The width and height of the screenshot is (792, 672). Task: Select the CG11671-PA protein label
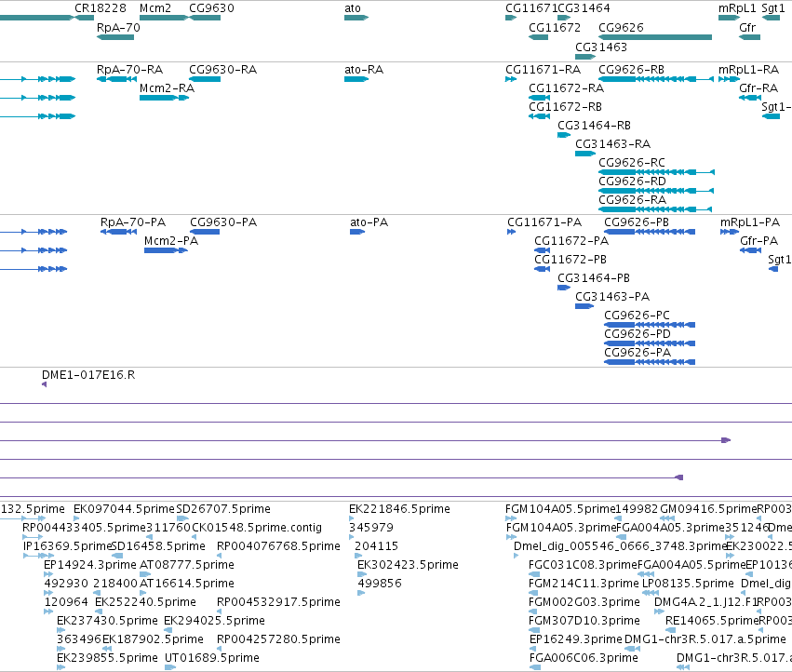click(544, 222)
